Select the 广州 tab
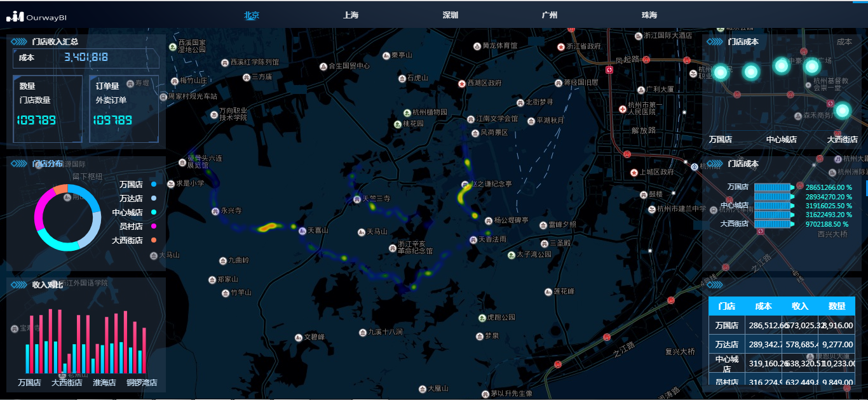Viewport: 868px width, 400px height. pyautogui.click(x=550, y=15)
